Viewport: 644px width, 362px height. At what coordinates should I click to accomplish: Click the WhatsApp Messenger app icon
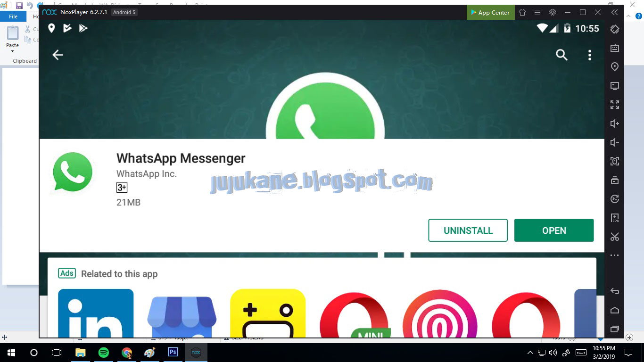pos(73,172)
